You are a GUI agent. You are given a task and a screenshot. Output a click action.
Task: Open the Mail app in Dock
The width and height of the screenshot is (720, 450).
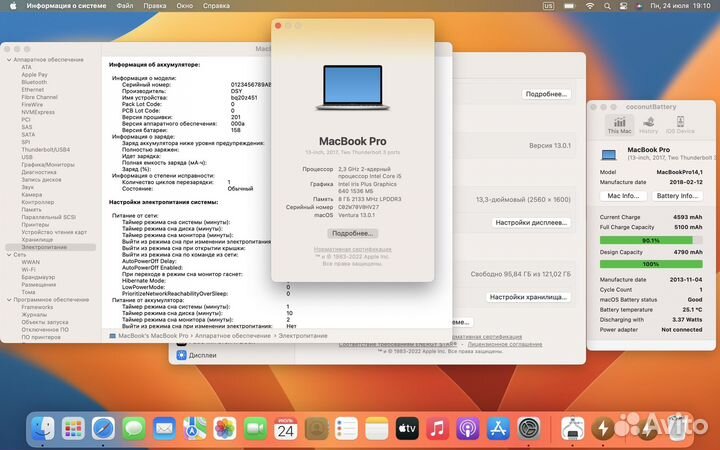click(164, 428)
